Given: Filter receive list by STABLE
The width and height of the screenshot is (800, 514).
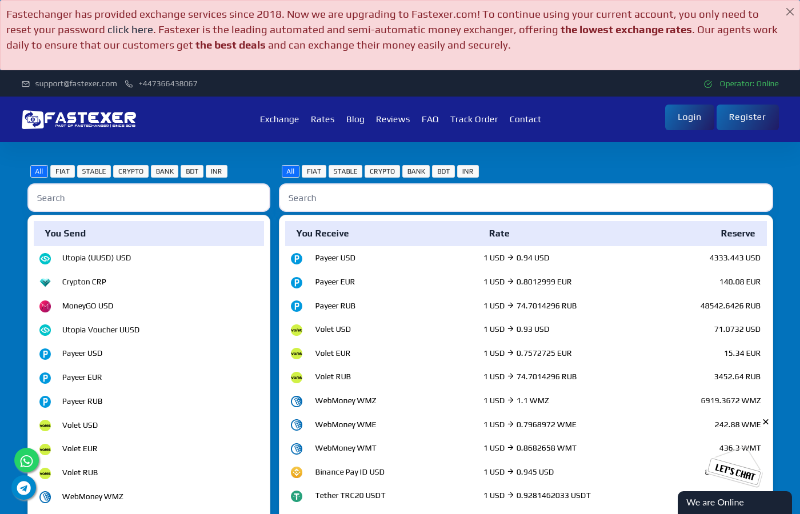Looking at the screenshot, I should 345,171.
